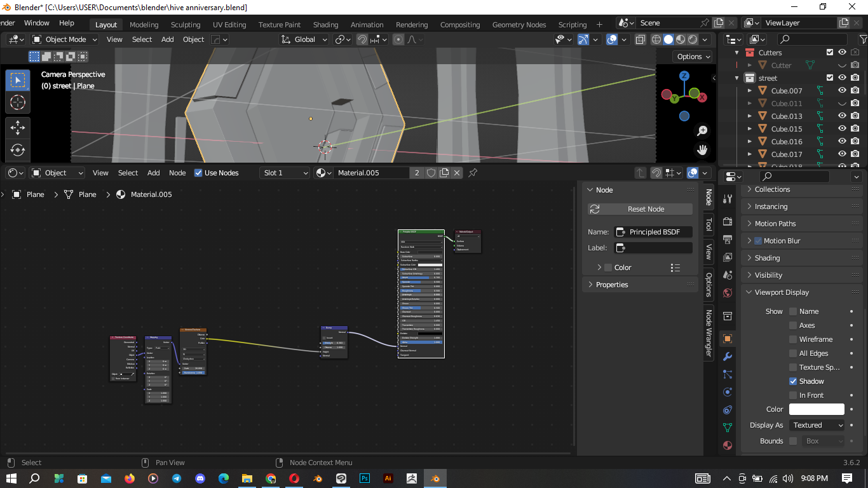Open the Global transform orientation dropdown
Viewport: 868px width, 488px height.
304,39
